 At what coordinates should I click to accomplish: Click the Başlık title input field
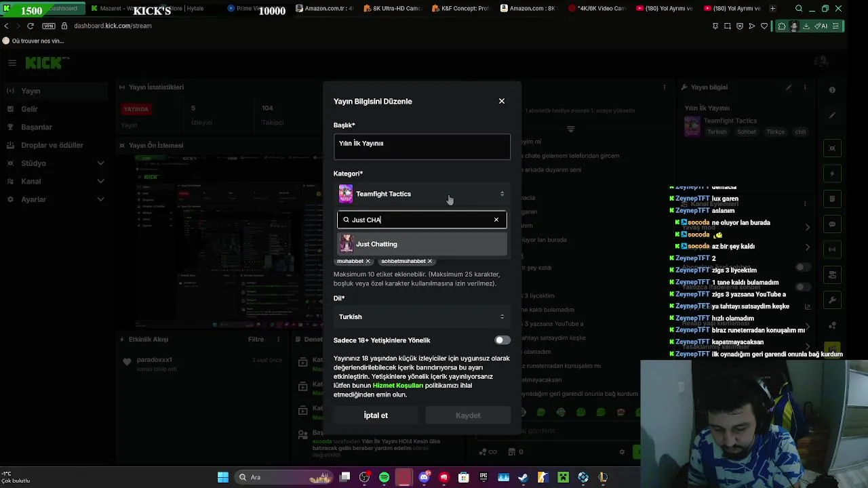[x=422, y=147]
